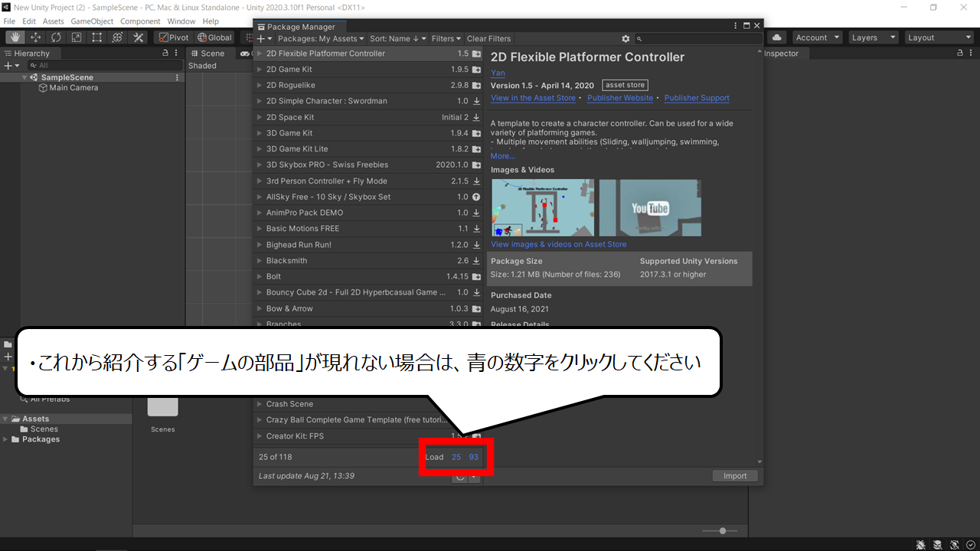Screen dimensions: 980x551
Task: Click update icon for AllSky Free skybox
Action: [x=476, y=197]
